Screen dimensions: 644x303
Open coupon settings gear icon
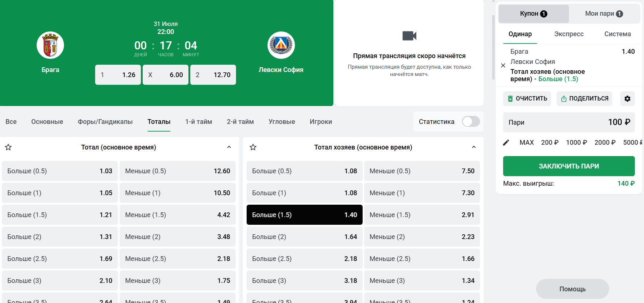click(627, 99)
